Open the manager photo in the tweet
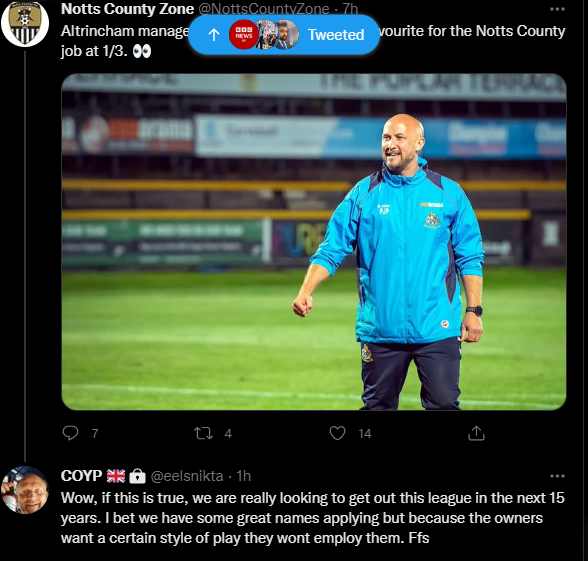588x561 pixels. point(314,242)
